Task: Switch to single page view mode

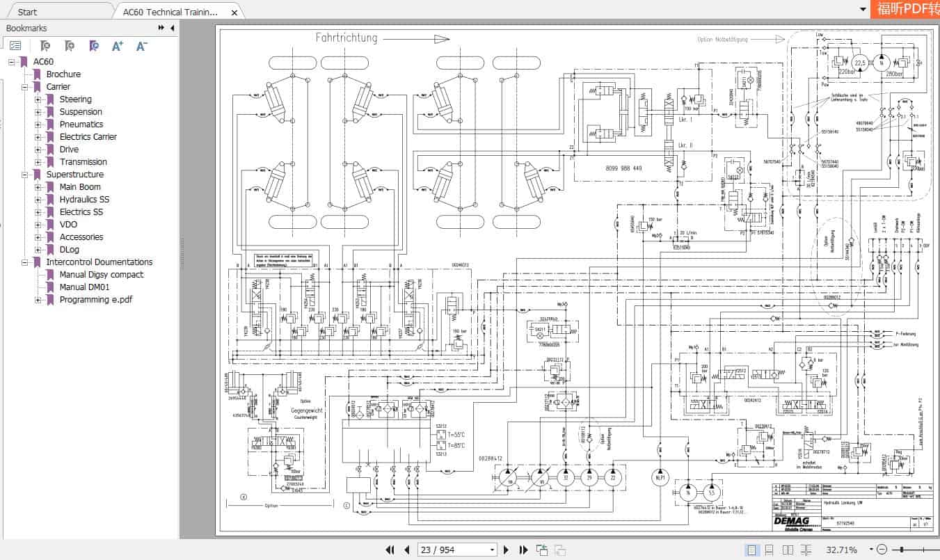Action: 752,550
